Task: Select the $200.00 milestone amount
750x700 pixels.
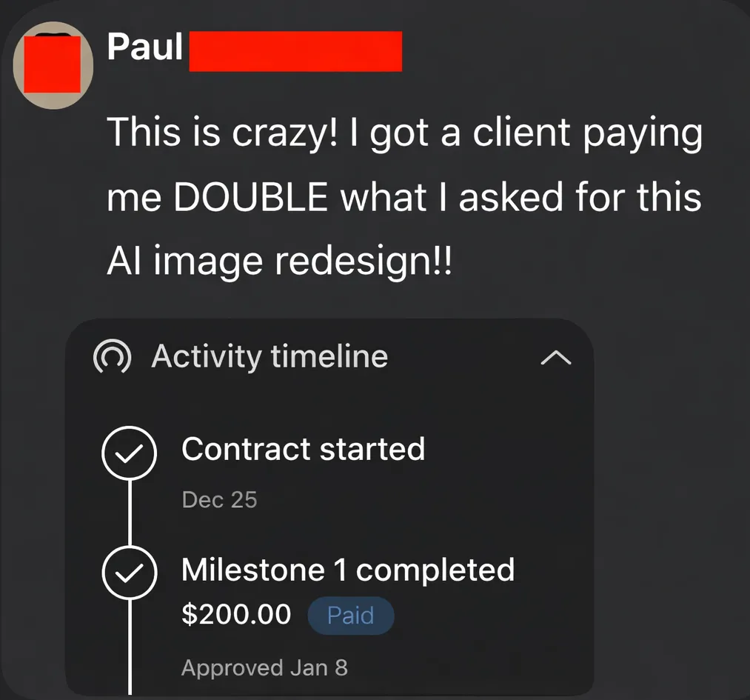Action: click(x=236, y=614)
